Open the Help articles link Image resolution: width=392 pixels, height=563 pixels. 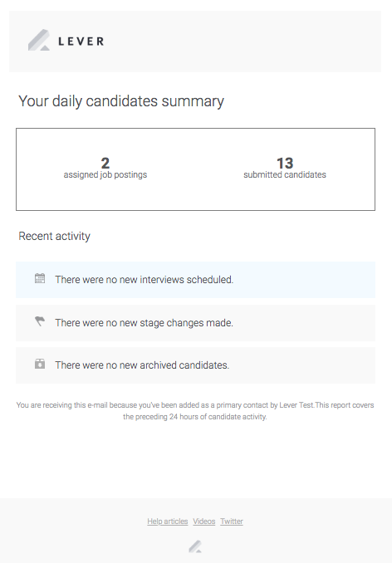click(x=167, y=521)
